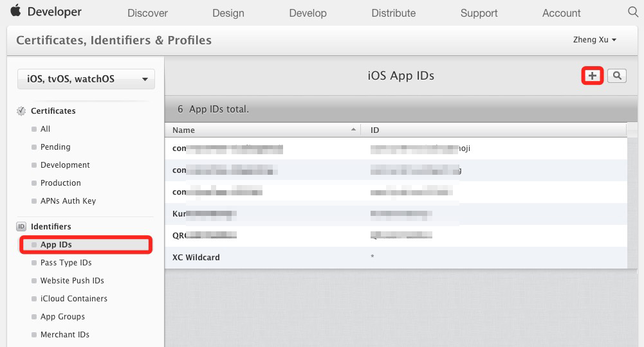Go to the Distribute tab
The width and height of the screenshot is (644, 347).
[x=394, y=13]
